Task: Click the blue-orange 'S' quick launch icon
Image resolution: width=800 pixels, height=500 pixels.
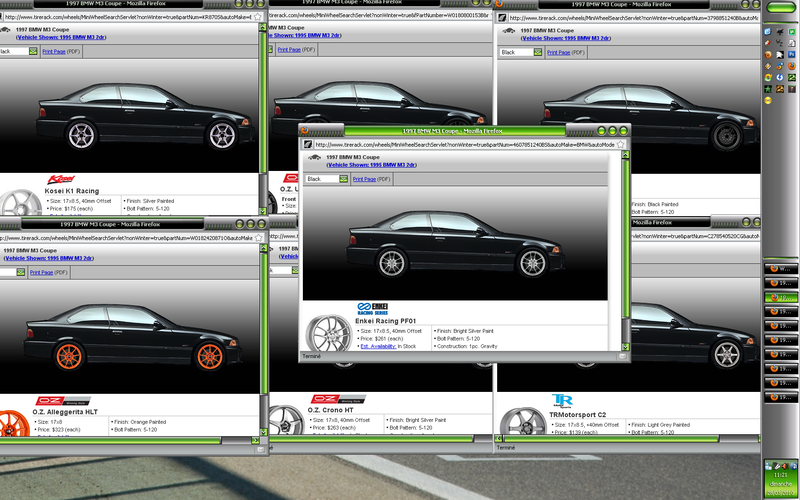Action: tap(780, 66)
